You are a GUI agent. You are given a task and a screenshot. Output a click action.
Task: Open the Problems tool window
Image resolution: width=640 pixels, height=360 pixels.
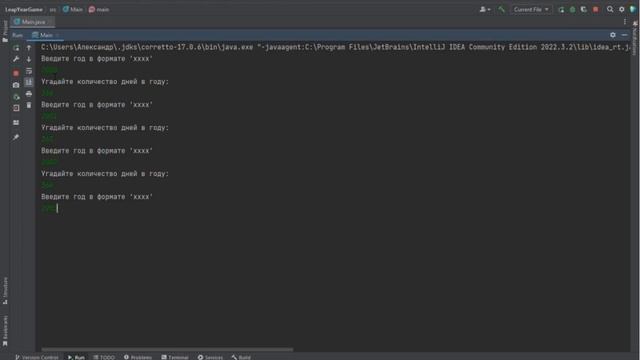point(138,357)
